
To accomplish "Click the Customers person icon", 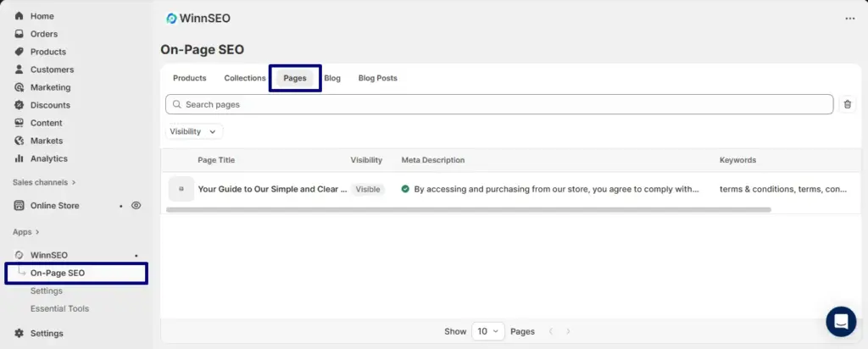I will pyautogui.click(x=19, y=69).
